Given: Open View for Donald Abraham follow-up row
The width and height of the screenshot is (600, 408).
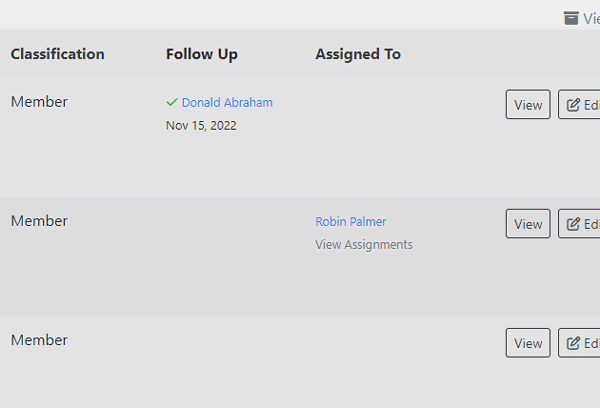Looking at the screenshot, I should click(528, 104).
